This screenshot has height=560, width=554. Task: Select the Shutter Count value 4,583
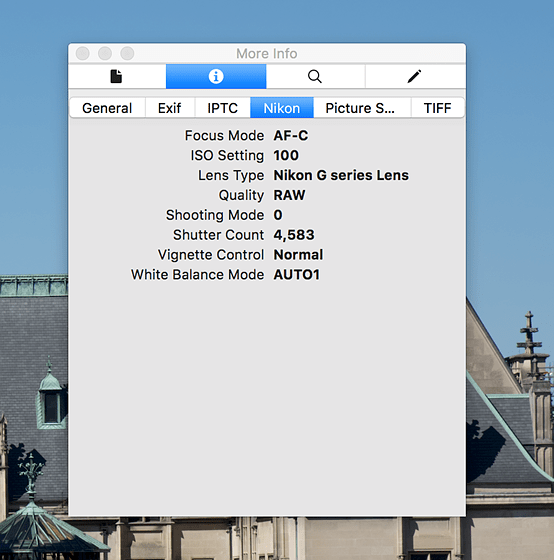coord(294,235)
